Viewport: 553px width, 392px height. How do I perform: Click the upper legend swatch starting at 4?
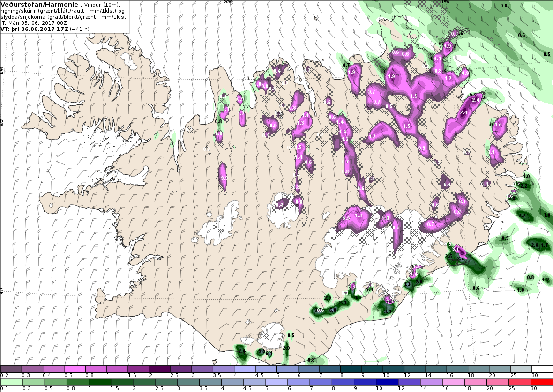click(x=245, y=370)
